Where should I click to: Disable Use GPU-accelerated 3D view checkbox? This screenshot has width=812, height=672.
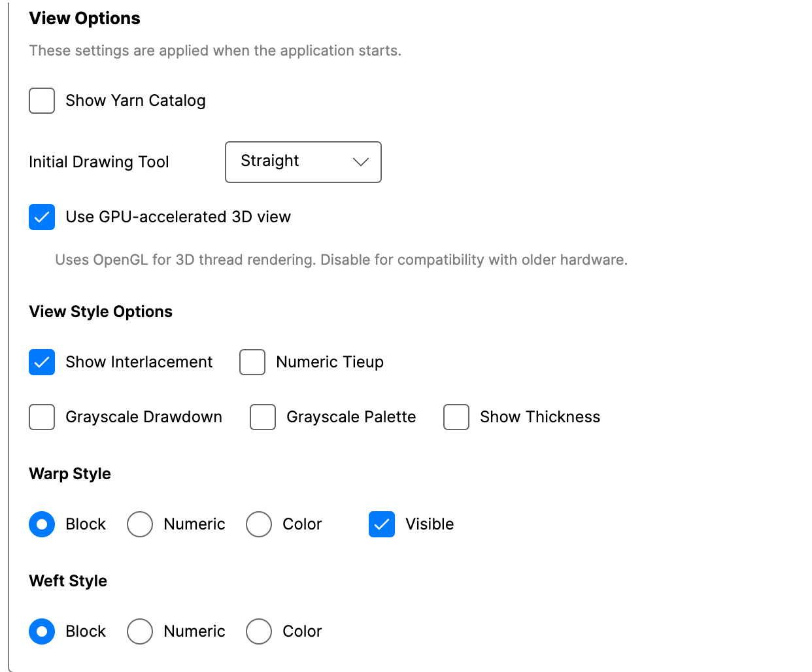coord(42,218)
